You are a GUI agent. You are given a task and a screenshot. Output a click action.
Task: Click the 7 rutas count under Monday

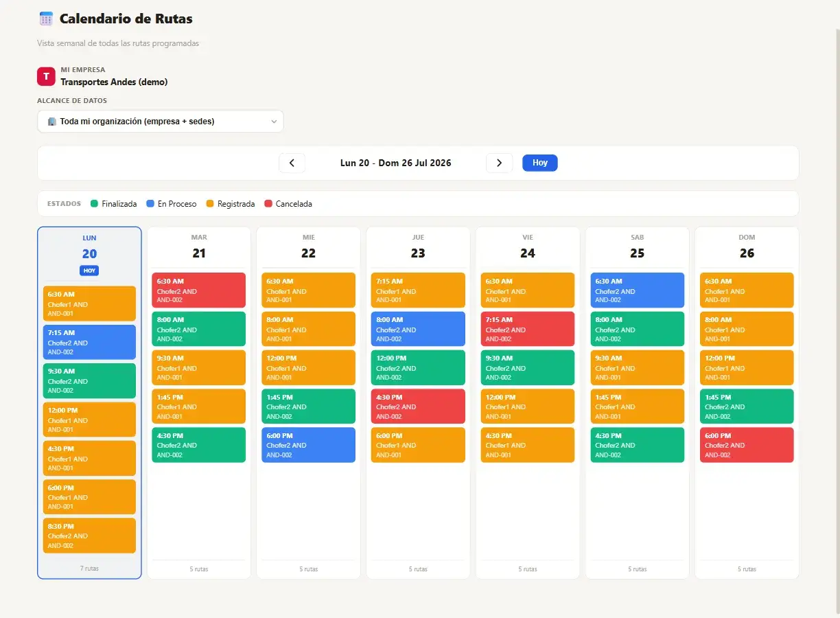[x=89, y=569]
